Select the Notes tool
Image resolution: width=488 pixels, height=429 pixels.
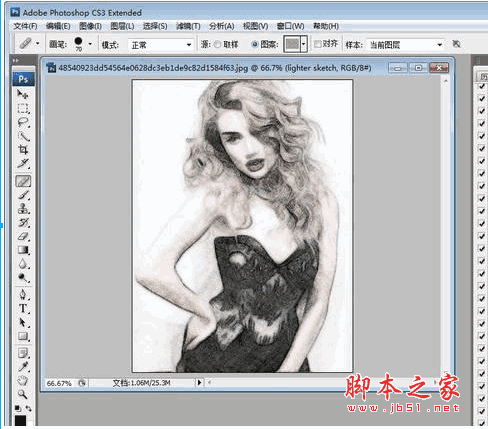point(23,353)
